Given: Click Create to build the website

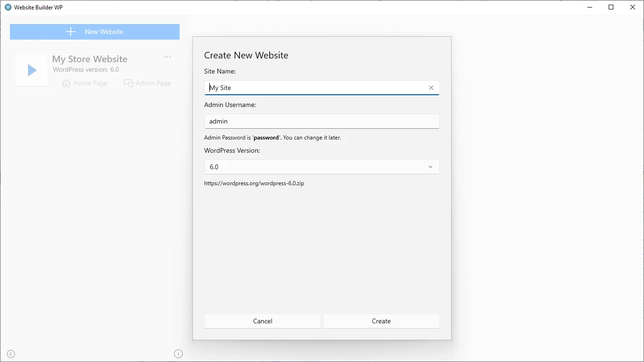Looking at the screenshot, I should click(x=381, y=321).
